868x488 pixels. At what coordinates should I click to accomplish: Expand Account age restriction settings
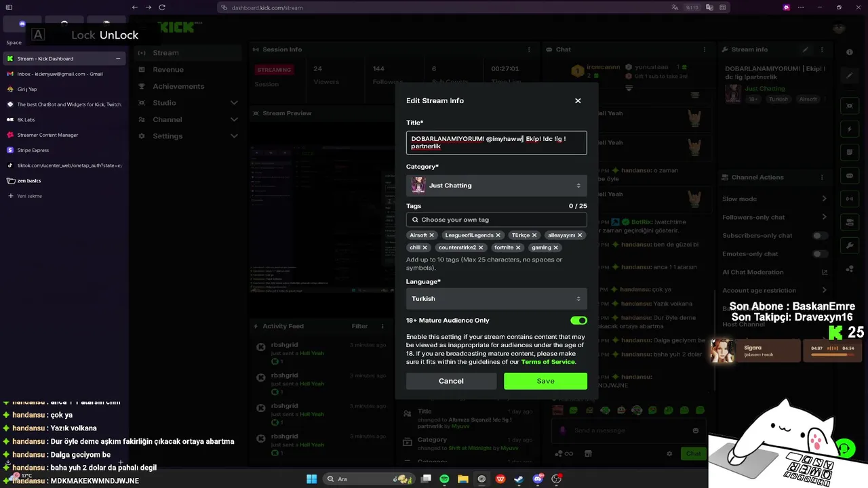[x=824, y=290]
